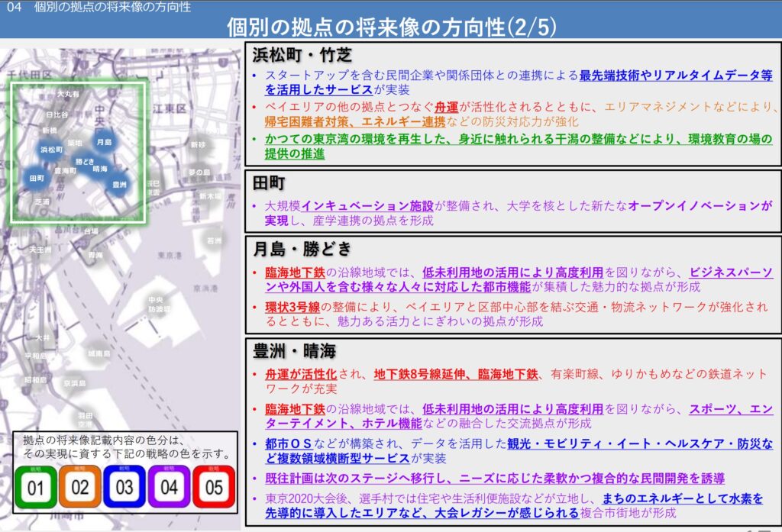Click the blue strategy 03 badge
This screenshot has height=532, width=782.
tap(124, 487)
